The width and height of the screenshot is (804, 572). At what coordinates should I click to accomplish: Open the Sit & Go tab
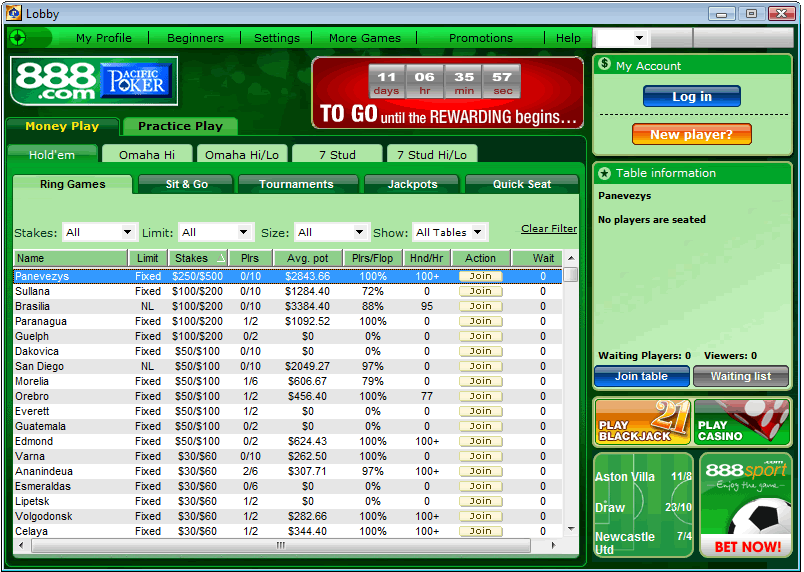point(186,184)
